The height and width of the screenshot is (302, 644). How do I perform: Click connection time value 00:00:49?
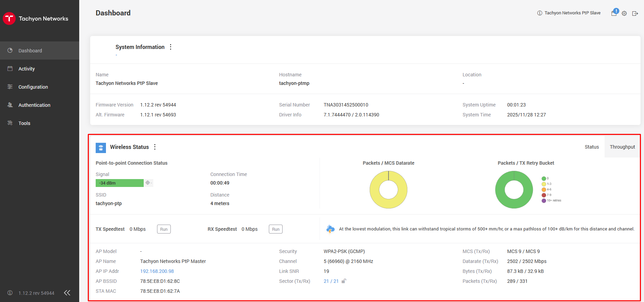[x=220, y=183]
